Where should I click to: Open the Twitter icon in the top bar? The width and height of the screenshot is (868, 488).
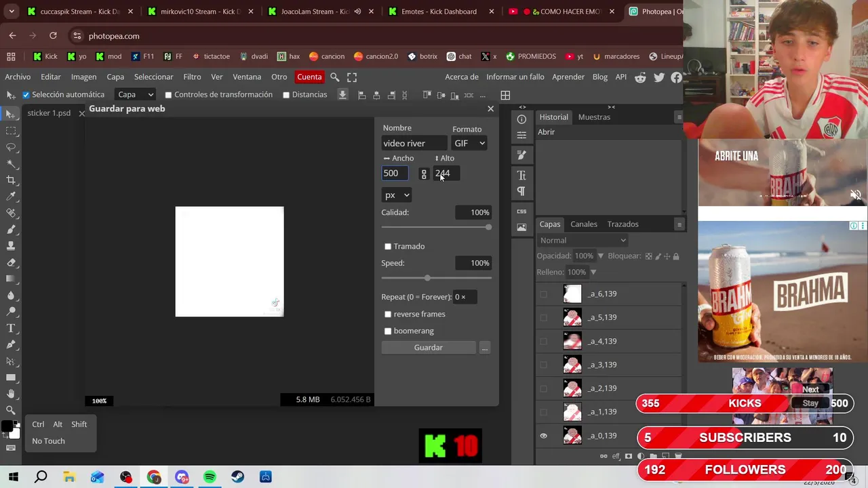(x=659, y=77)
